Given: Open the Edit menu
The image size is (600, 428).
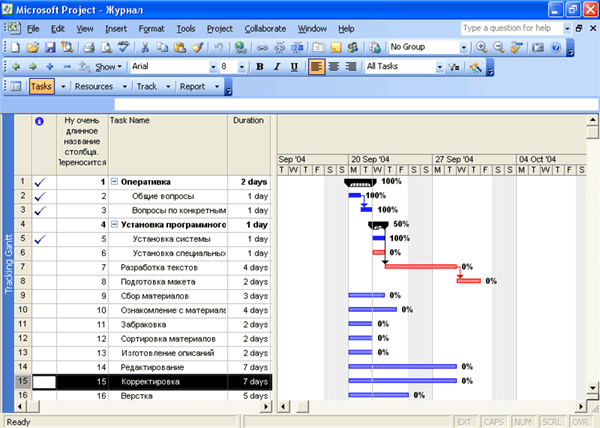Looking at the screenshot, I should (x=58, y=29).
